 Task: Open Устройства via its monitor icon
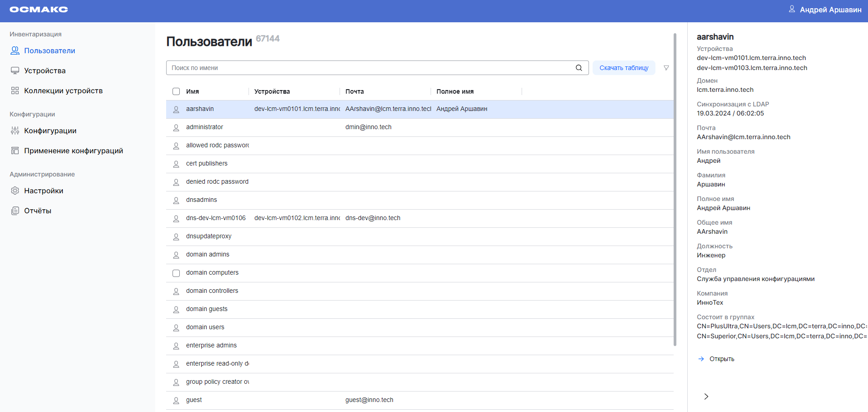point(15,70)
